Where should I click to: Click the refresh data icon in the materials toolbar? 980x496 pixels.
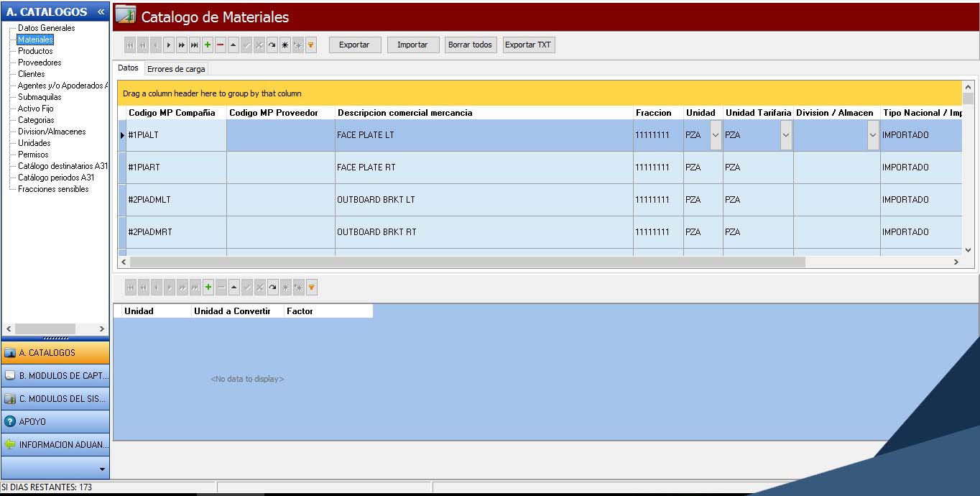coord(272,45)
